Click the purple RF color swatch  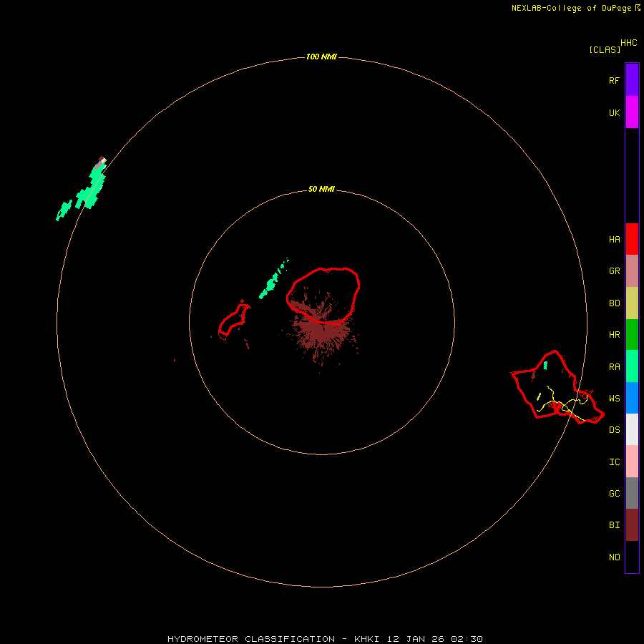632,80
